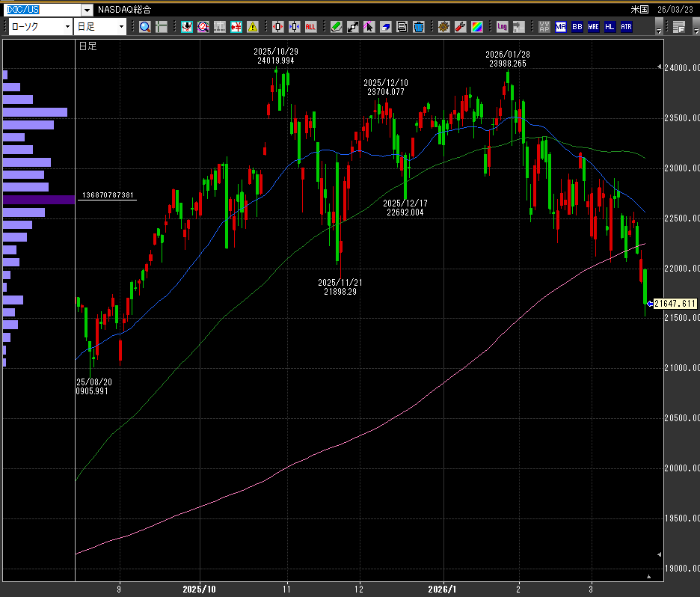The image size is (700, 597).
Task: Click the 2025/10/29 24019.994 high annotation
Action: 276,56
